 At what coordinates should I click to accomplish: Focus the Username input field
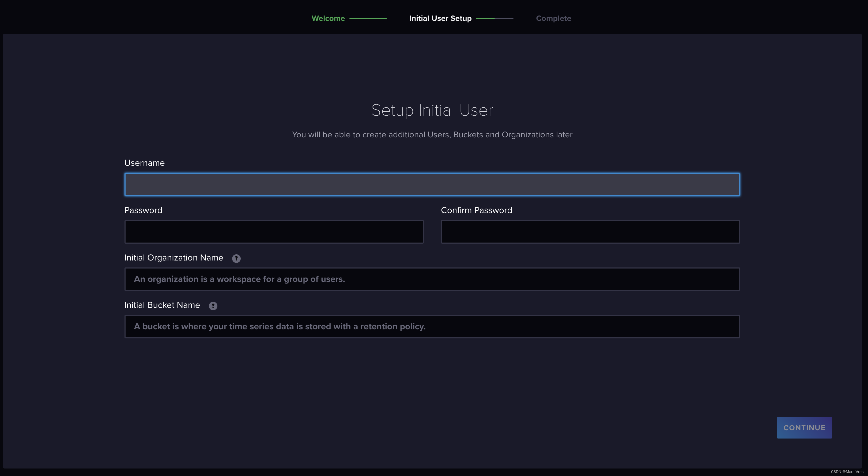pyautogui.click(x=432, y=184)
